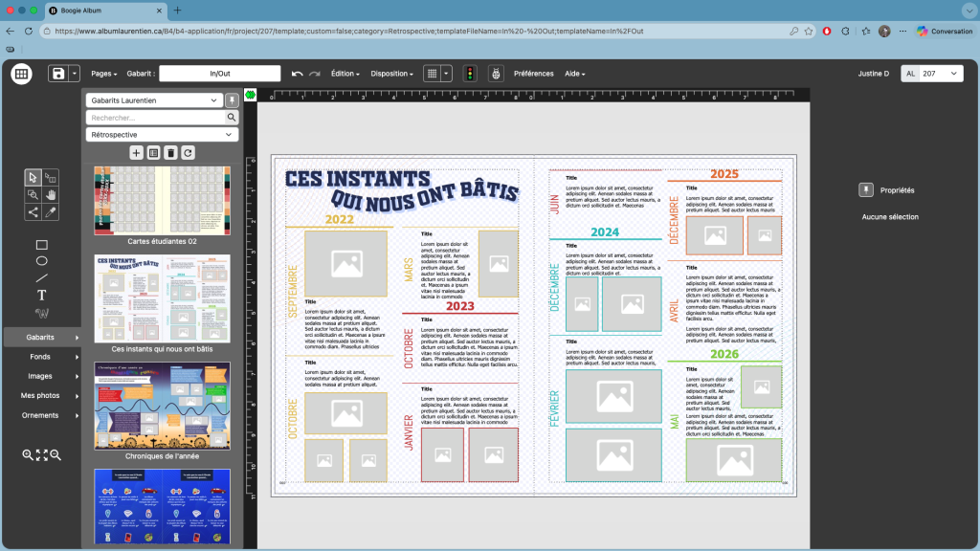Click the Gabarit name field showing In/Out
980x551 pixels.
(x=220, y=74)
